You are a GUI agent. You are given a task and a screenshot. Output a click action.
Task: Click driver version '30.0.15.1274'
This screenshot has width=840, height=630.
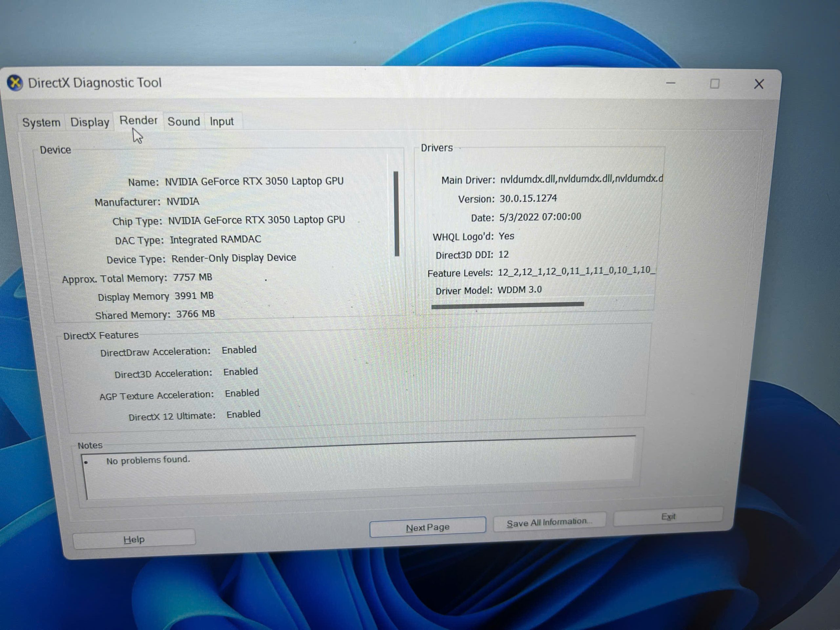528,198
